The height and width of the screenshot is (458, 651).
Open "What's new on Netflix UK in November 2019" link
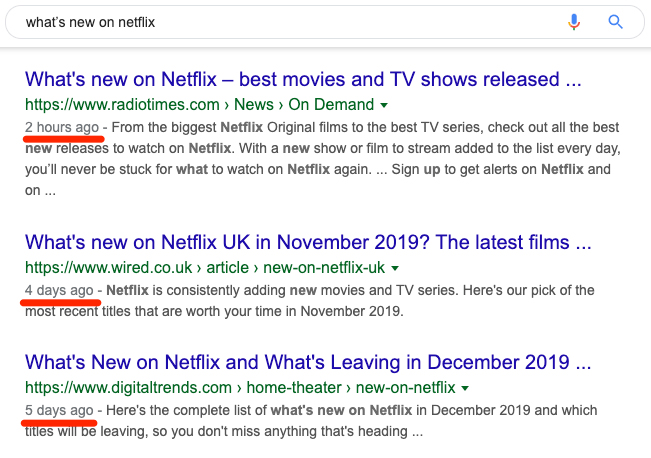[308, 242]
